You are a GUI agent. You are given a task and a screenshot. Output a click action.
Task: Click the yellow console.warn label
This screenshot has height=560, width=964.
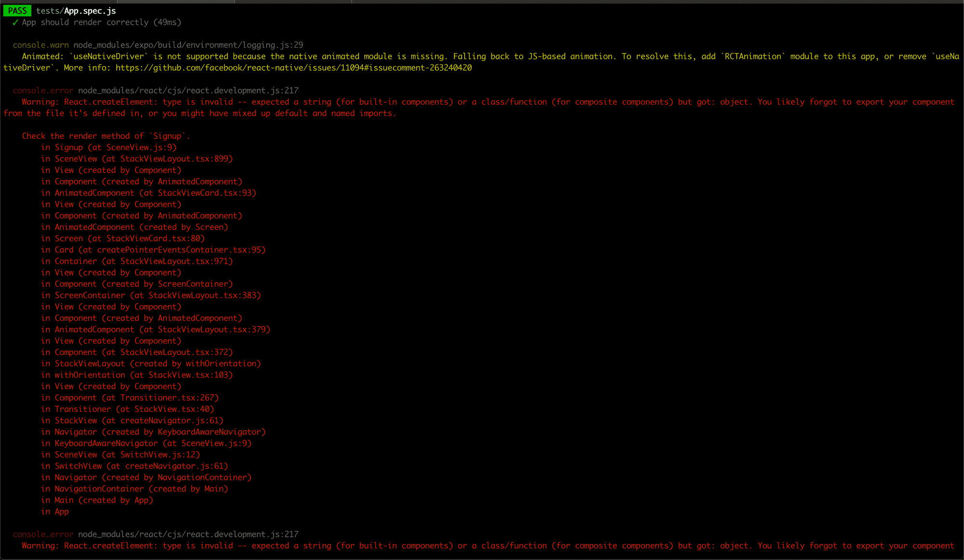pyautogui.click(x=40, y=45)
